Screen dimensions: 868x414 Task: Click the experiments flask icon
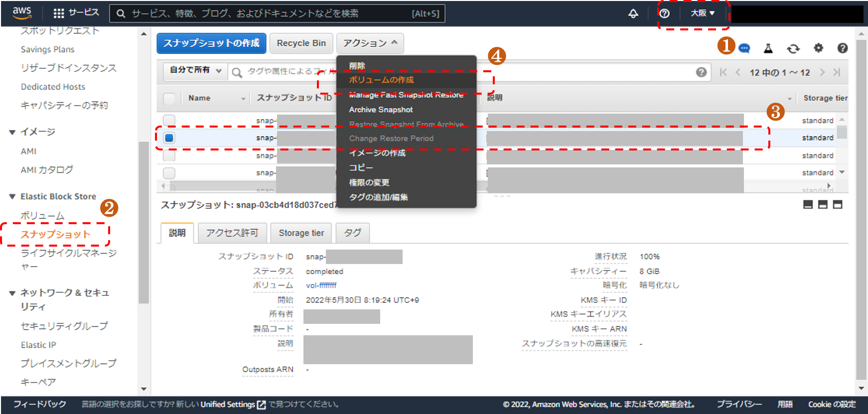[x=768, y=48]
